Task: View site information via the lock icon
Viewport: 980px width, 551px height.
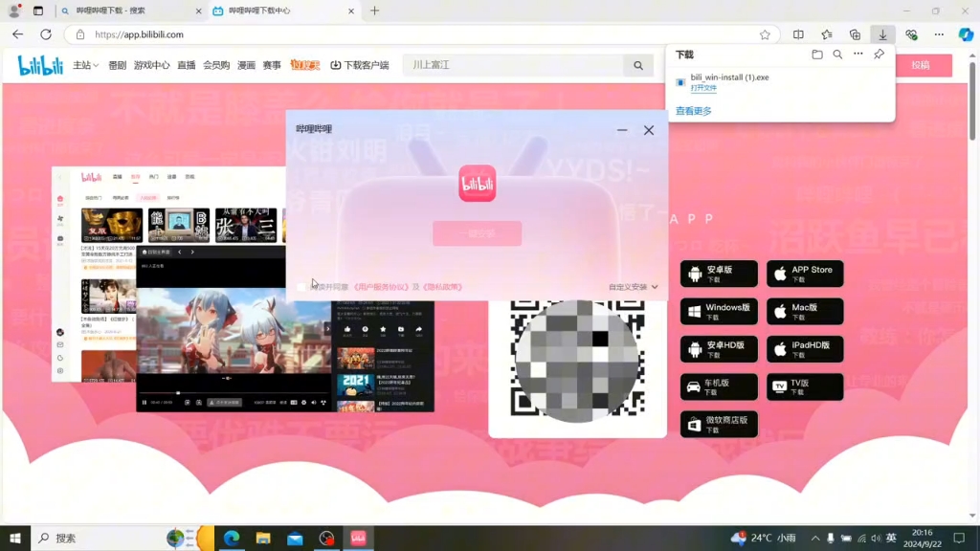Action: pos(80,35)
